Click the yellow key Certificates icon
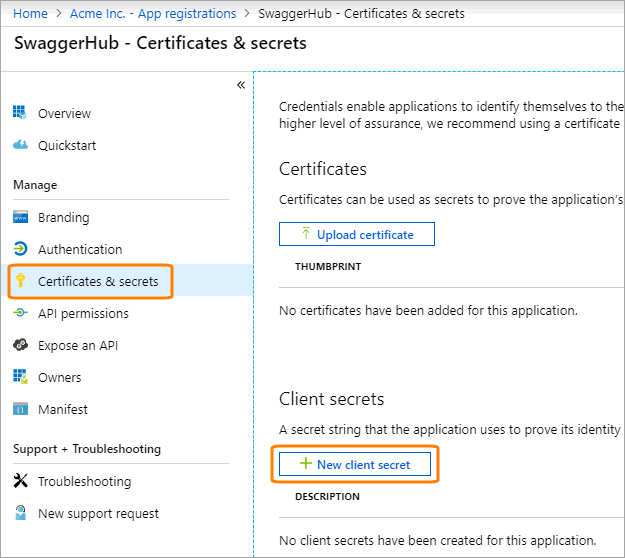This screenshot has height=558, width=625. coord(20,281)
